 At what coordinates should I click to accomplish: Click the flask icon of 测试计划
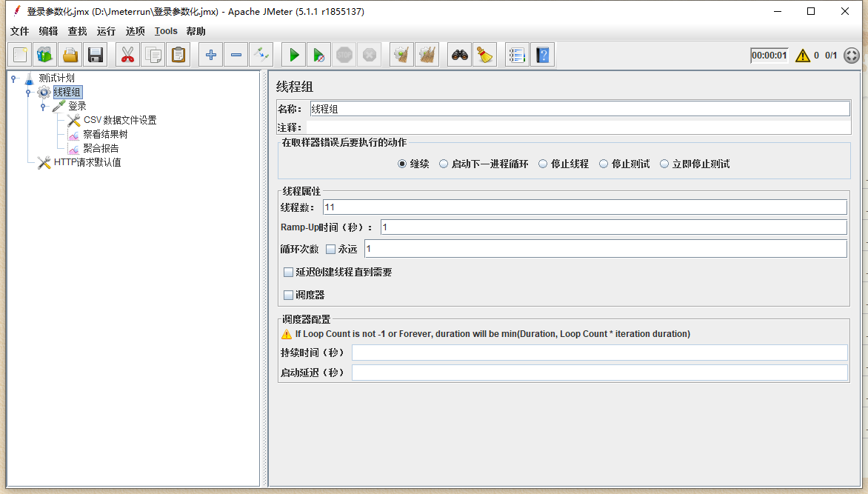[x=30, y=78]
